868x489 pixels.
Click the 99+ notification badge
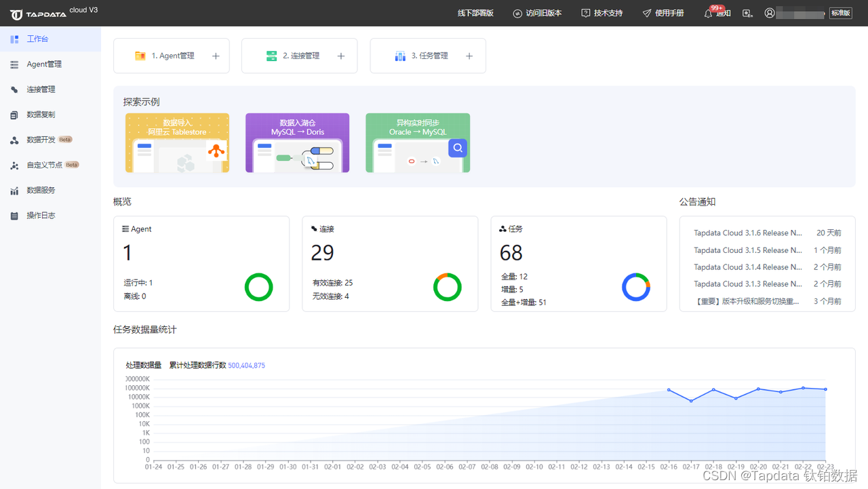pyautogui.click(x=717, y=8)
